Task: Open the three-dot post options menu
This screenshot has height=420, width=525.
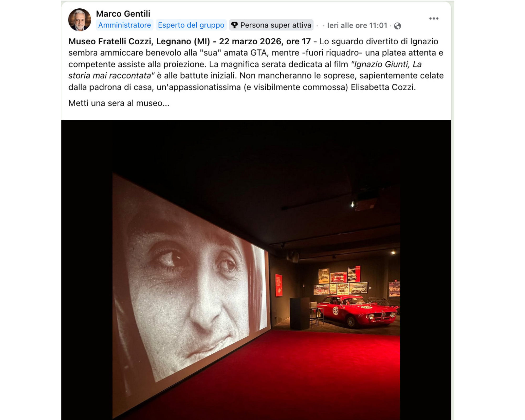Action: (434, 18)
